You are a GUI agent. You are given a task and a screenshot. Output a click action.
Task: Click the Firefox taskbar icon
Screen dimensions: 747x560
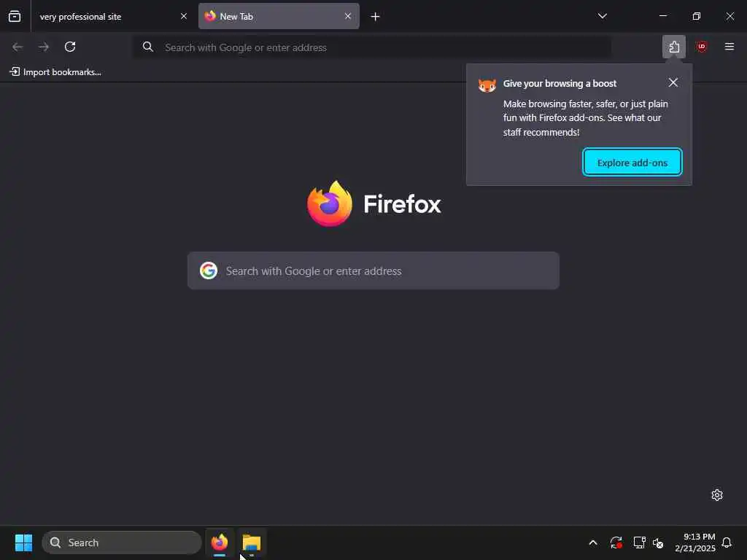pos(220,542)
